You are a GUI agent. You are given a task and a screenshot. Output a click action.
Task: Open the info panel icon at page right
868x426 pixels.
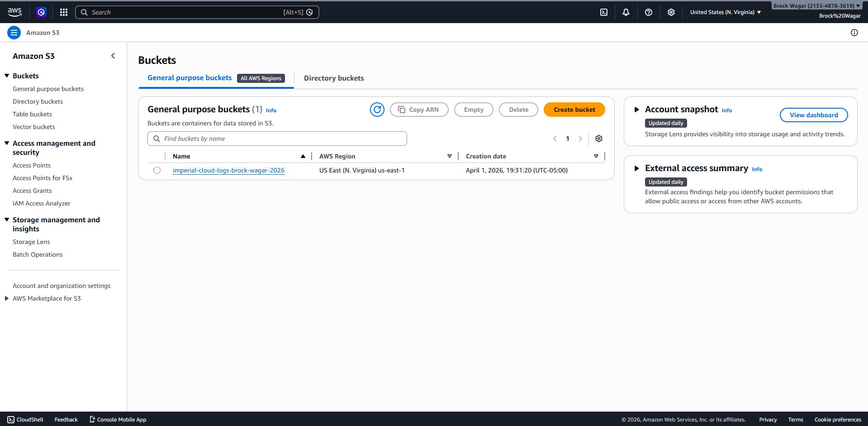point(854,33)
